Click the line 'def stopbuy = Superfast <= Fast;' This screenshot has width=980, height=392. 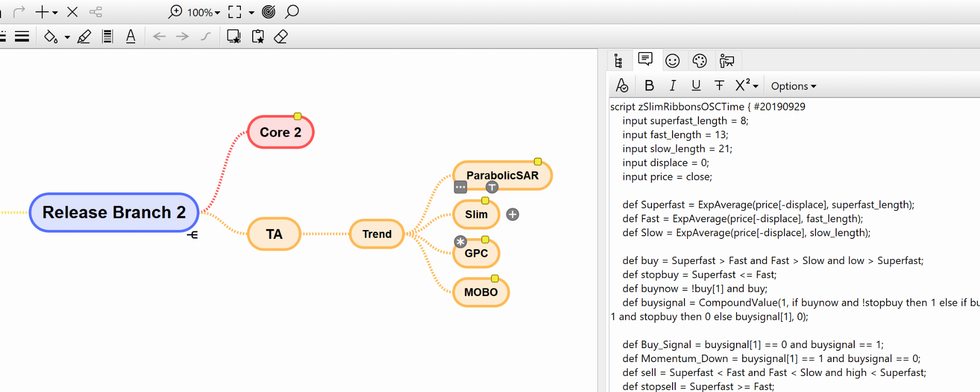[x=699, y=275]
